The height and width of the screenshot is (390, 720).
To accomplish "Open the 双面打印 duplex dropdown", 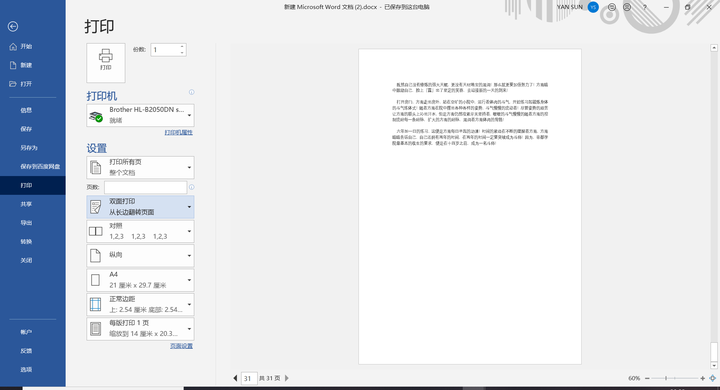I will [140, 207].
